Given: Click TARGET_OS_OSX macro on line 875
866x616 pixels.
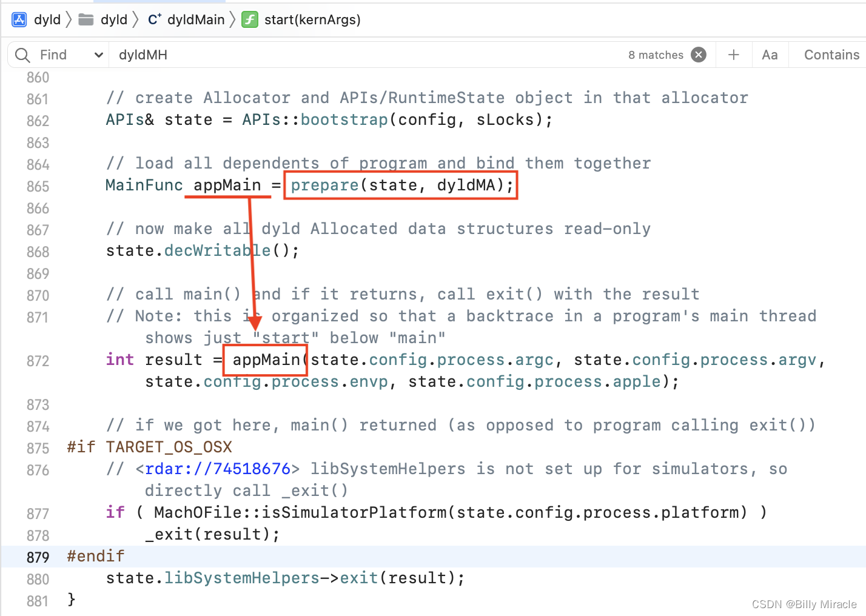Looking at the screenshot, I should click(169, 447).
